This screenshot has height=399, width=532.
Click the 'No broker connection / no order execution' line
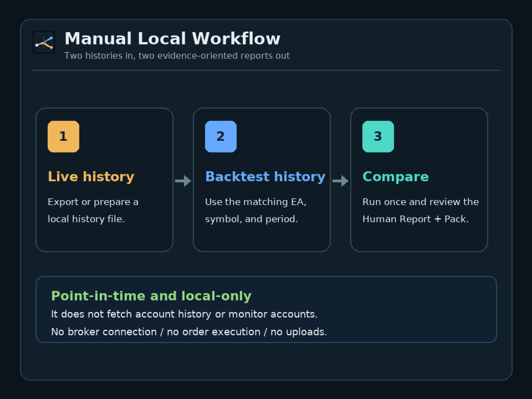189,332
